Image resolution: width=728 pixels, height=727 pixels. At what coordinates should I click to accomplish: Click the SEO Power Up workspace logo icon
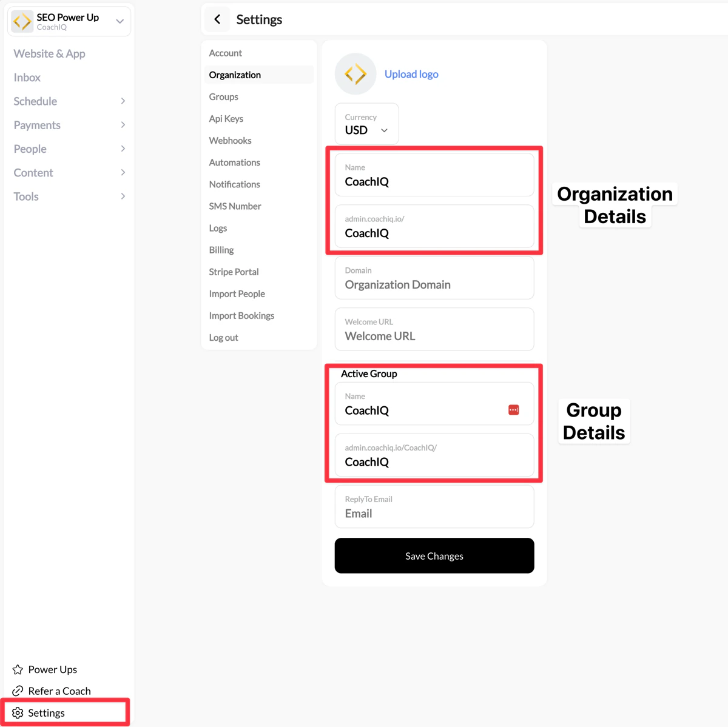22,21
